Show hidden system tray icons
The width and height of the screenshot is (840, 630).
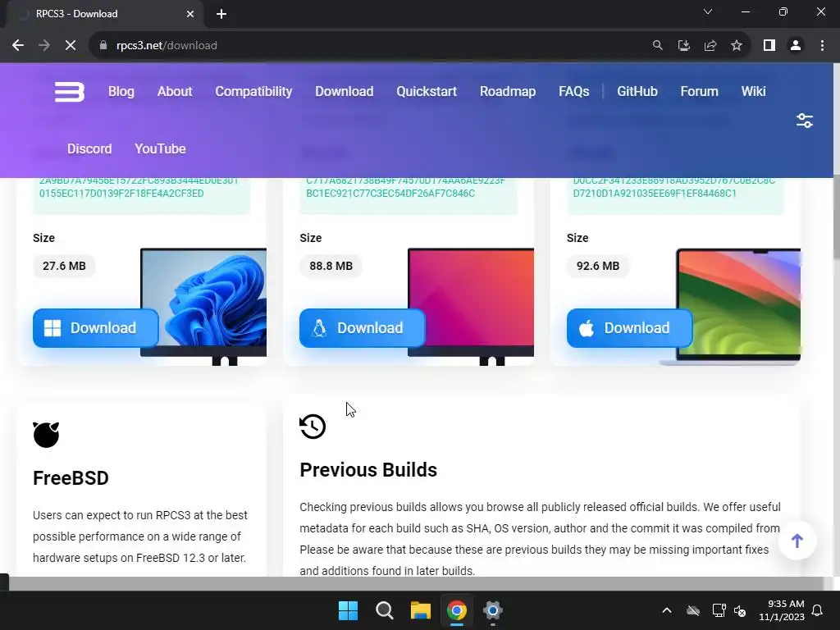click(x=666, y=610)
